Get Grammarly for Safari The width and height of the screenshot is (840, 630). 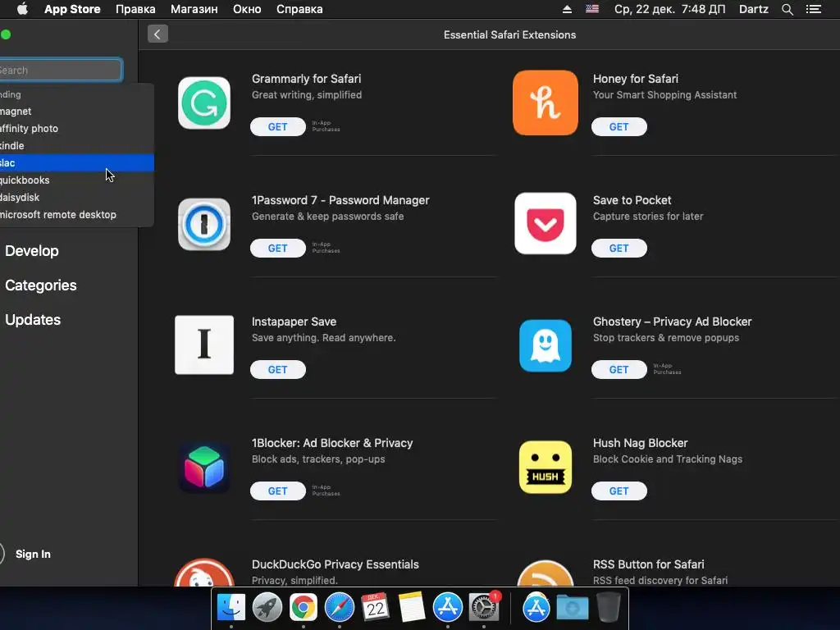click(277, 127)
